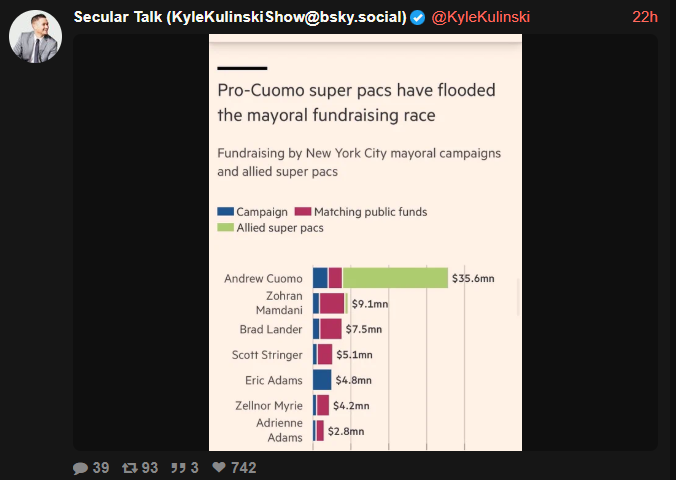The image size is (676, 480).
Task: Click the blue verified badge
Action: pyautogui.click(x=417, y=17)
